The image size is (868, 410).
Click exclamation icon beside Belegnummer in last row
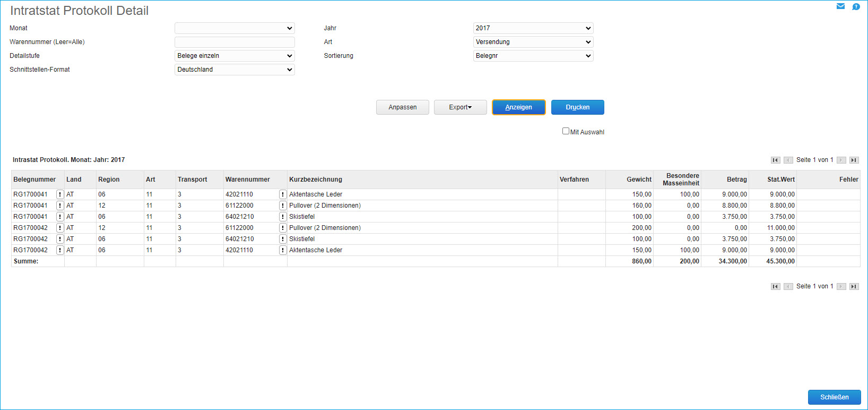(60, 250)
